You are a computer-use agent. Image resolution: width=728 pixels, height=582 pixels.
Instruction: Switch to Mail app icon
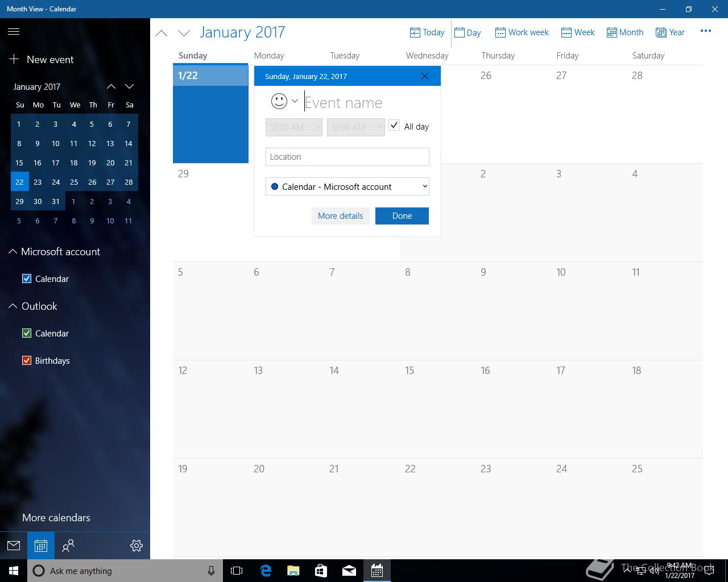(x=14, y=546)
